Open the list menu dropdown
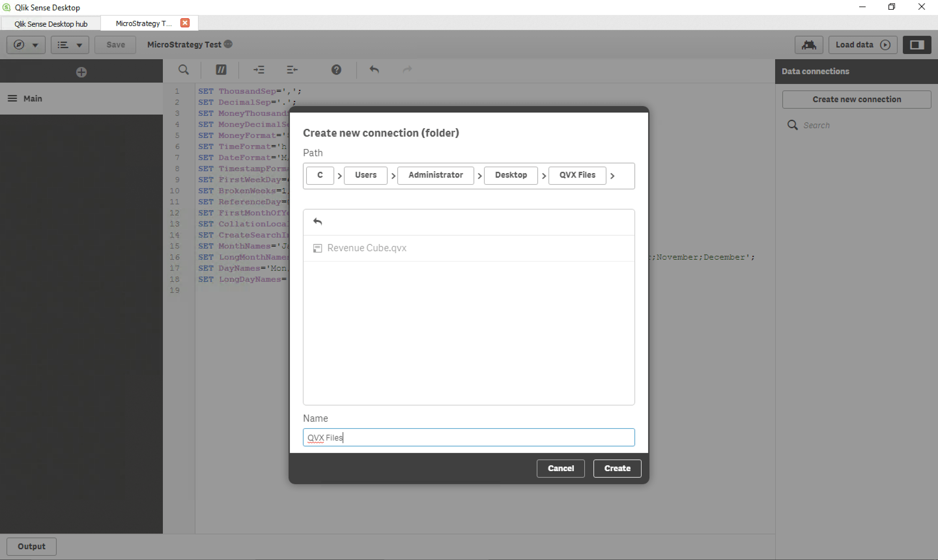This screenshot has height=560, width=938. [x=70, y=45]
